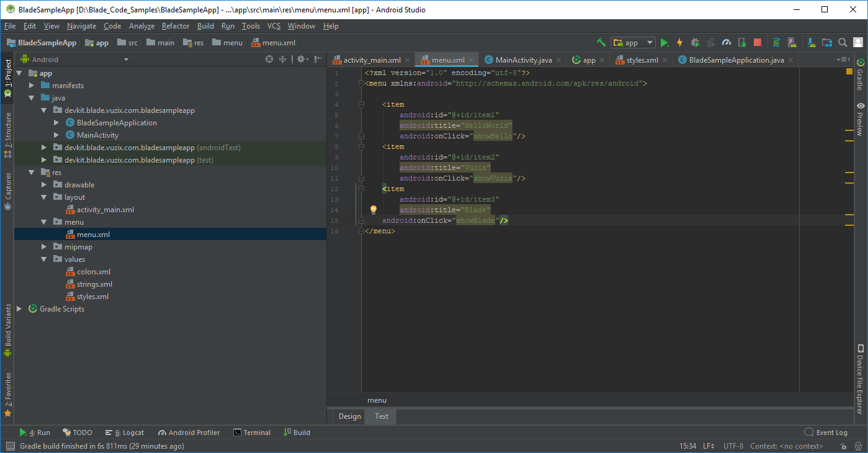868x453 pixels.
Task: Select colors.xml in project tree
Action: coord(94,272)
